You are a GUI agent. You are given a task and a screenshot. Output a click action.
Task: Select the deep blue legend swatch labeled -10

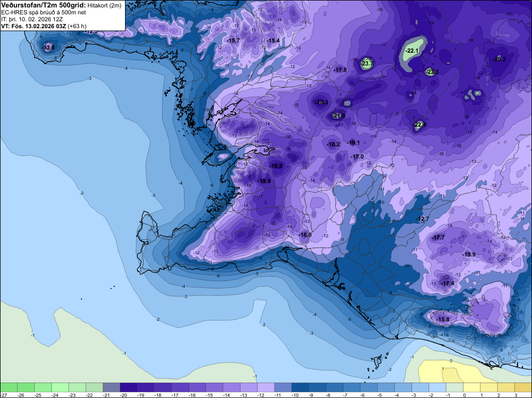pyautogui.click(x=300, y=387)
